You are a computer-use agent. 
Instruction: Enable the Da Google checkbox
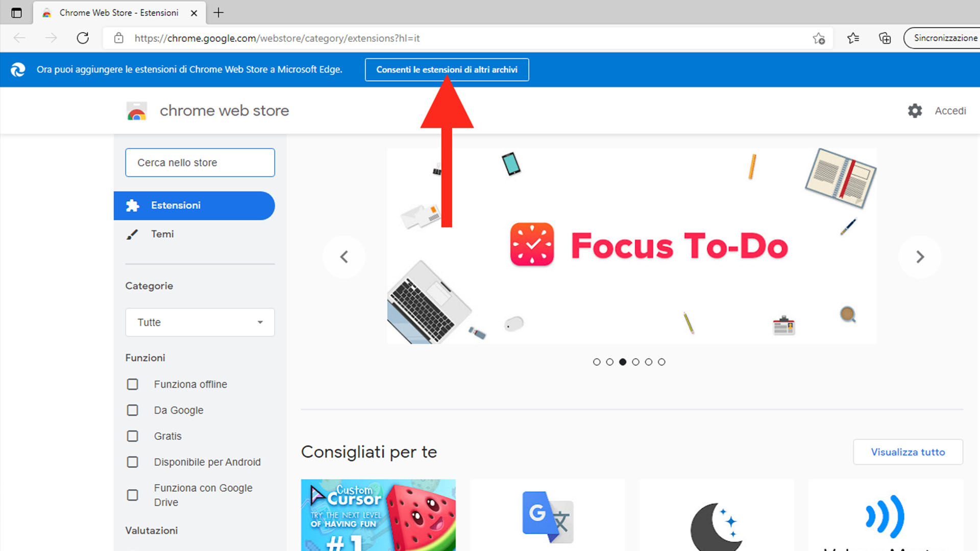[132, 410]
